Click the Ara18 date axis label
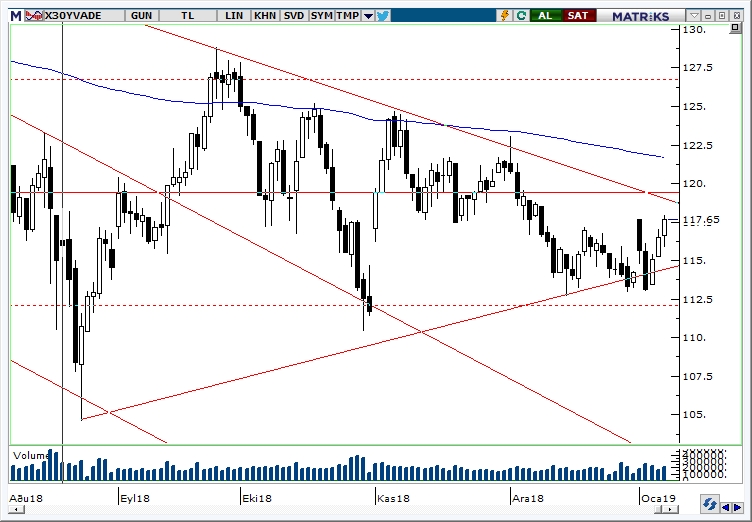The image size is (752, 522). pyautogui.click(x=528, y=498)
